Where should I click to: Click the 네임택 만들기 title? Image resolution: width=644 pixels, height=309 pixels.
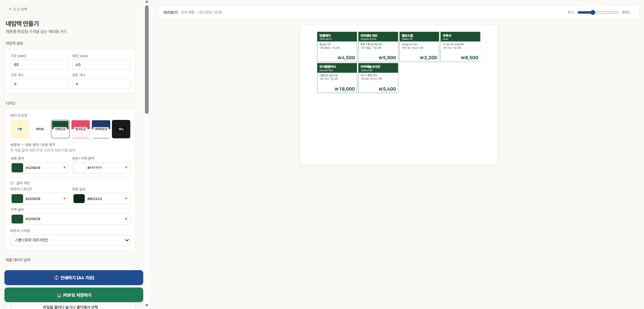(x=22, y=24)
